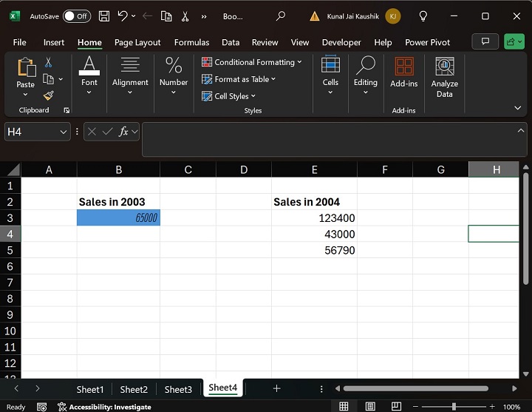
Task: Click the Undo arrow icon
Action: [x=123, y=16]
